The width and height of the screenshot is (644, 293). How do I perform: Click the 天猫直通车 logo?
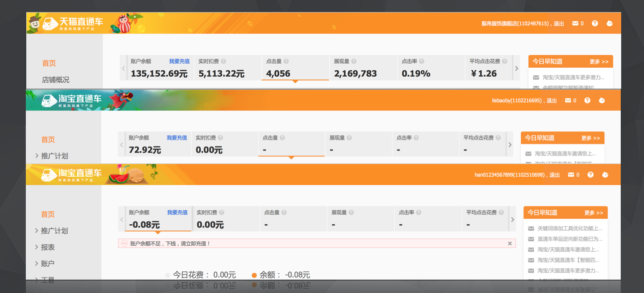point(74,23)
